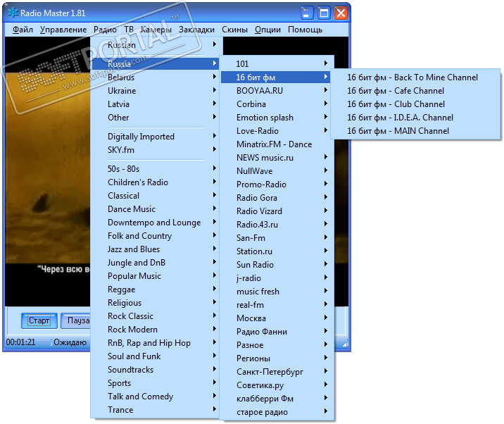Select Soul and Funk entry

coord(156,356)
